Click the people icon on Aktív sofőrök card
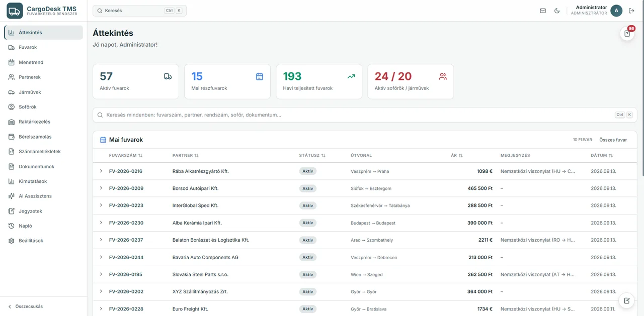This screenshot has width=644, height=316. click(443, 76)
